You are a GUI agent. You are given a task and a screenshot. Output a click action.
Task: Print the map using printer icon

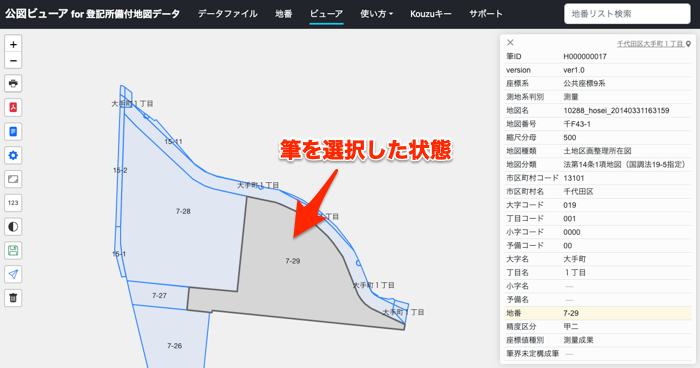(13, 84)
